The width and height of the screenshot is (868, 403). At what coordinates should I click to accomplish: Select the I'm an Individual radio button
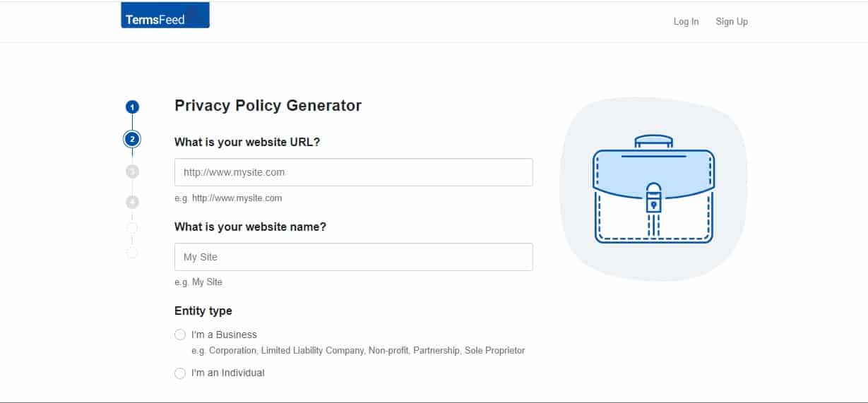point(180,373)
